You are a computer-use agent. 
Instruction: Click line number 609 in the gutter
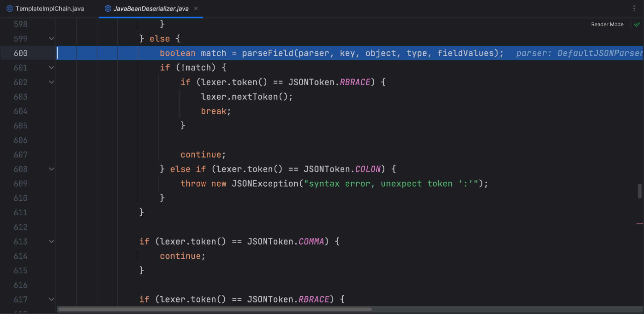[x=21, y=184]
